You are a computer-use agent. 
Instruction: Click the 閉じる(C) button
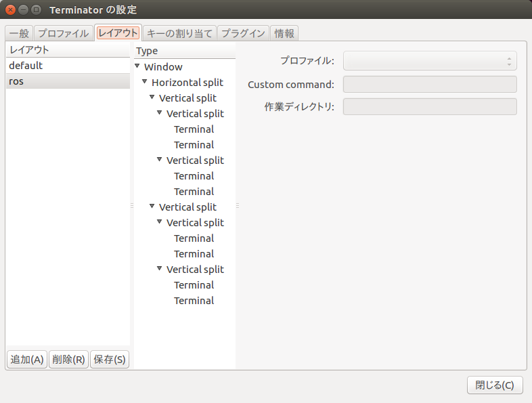pyautogui.click(x=495, y=385)
